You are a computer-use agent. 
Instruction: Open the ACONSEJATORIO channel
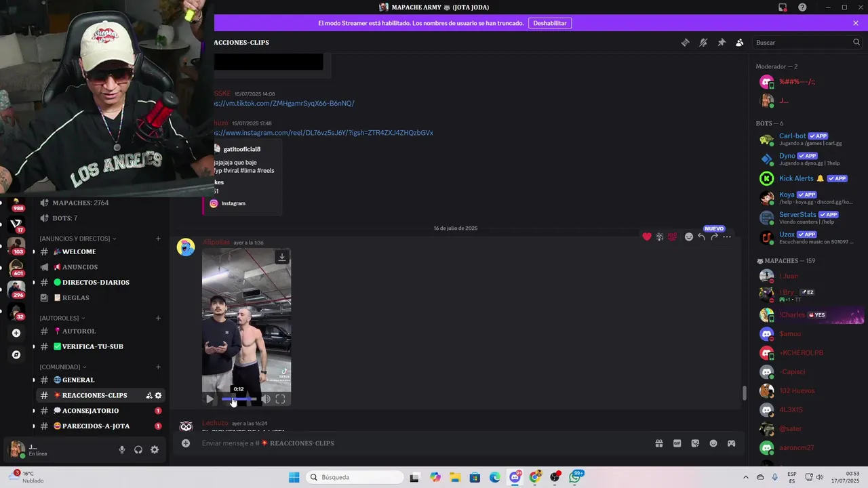pyautogui.click(x=100, y=411)
